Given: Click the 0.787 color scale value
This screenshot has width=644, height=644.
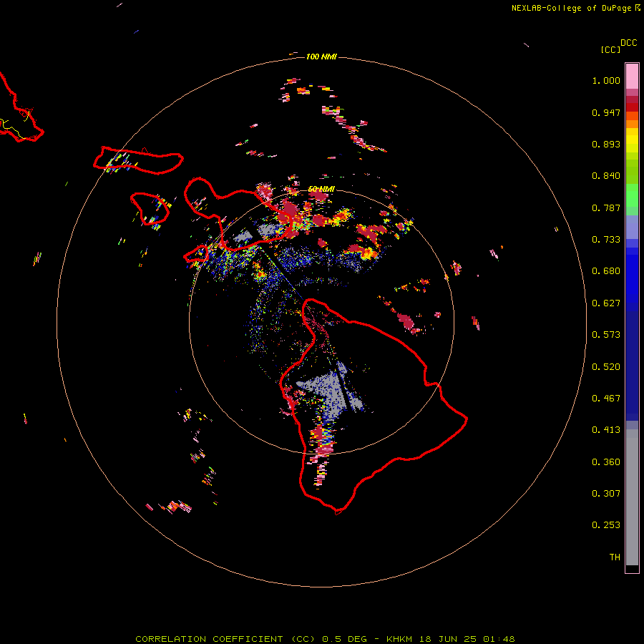Looking at the screenshot, I should pos(606,208).
